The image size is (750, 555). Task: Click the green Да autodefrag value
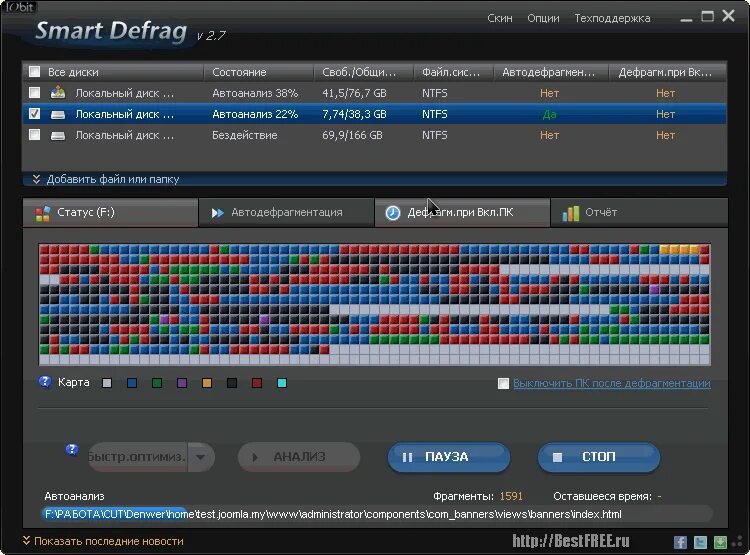click(549, 114)
